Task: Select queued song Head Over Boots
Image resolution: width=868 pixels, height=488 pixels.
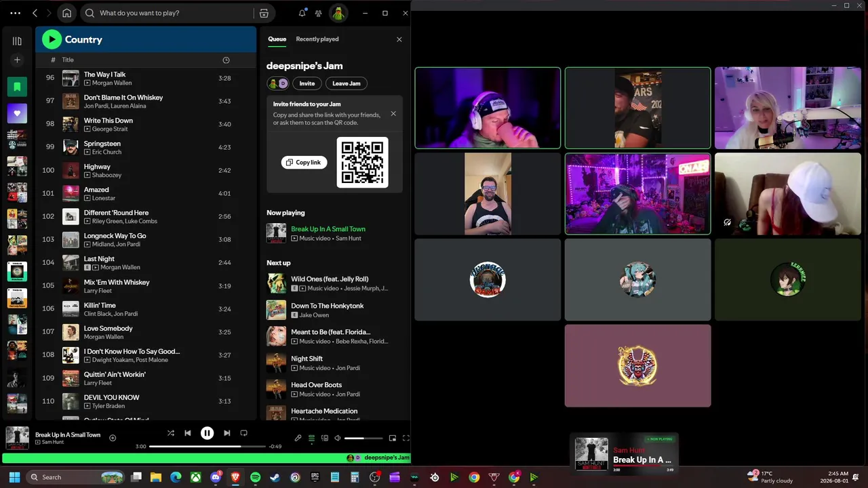Action: pyautogui.click(x=335, y=389)
